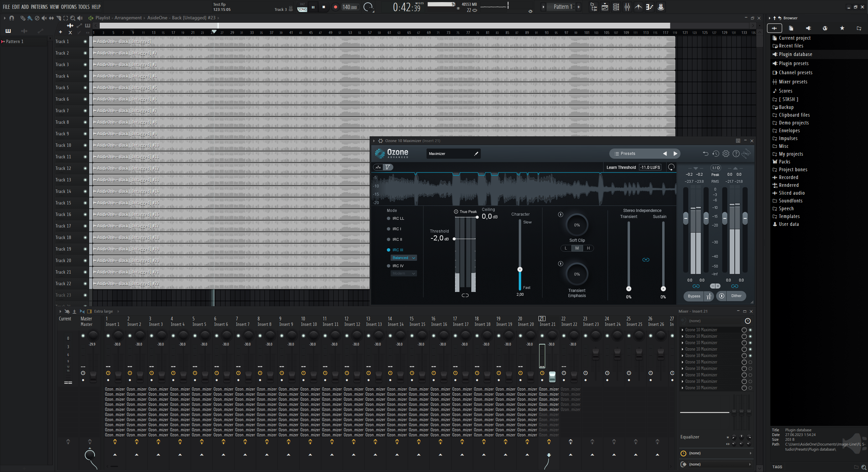This screenshot has height=472, width=868.
Task: Click the stereo independence link icon
Action: 646,260
